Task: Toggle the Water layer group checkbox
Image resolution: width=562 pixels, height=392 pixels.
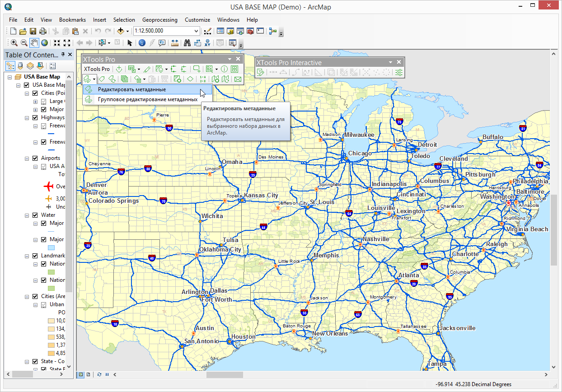Action: pyautogui.click(x=35, y=215)
